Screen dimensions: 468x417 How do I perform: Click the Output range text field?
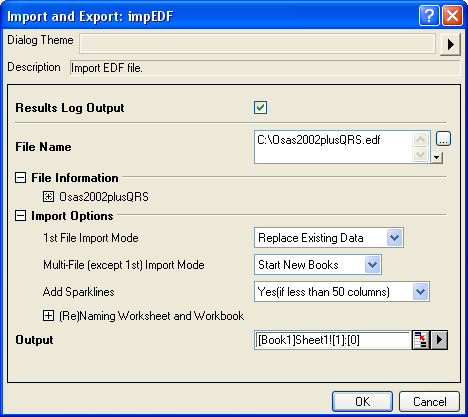tap(332, 340)
